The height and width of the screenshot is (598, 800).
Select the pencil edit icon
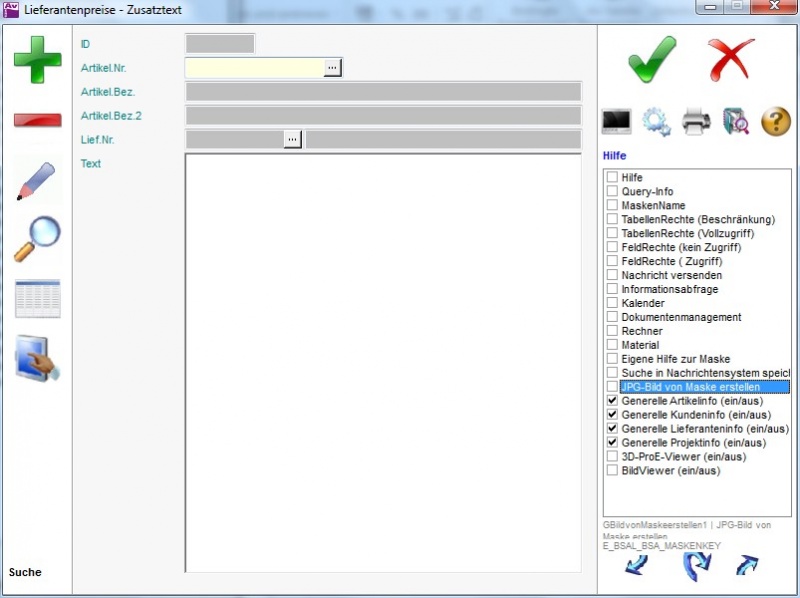click(x=37, y=180)
